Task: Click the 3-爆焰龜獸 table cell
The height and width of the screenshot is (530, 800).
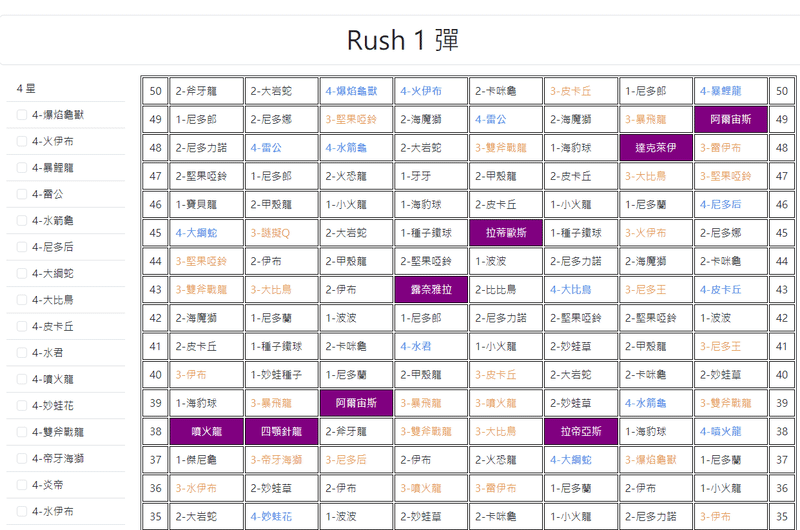Action: tap(656, 460)
